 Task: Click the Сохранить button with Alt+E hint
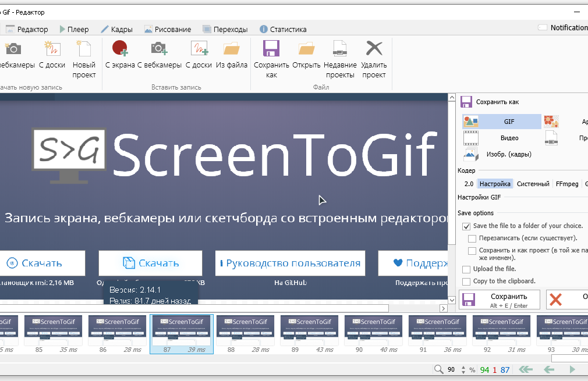click(500, 300)
